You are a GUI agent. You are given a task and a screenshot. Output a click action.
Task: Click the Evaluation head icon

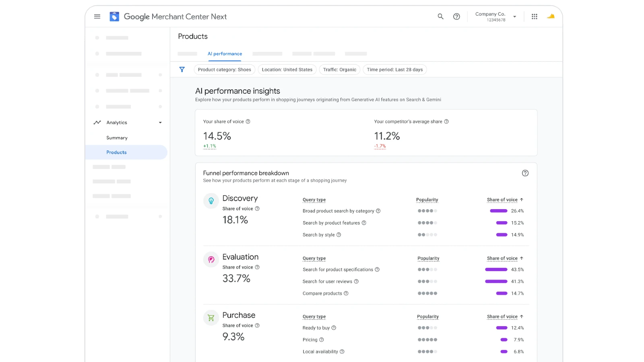point(211,259)
